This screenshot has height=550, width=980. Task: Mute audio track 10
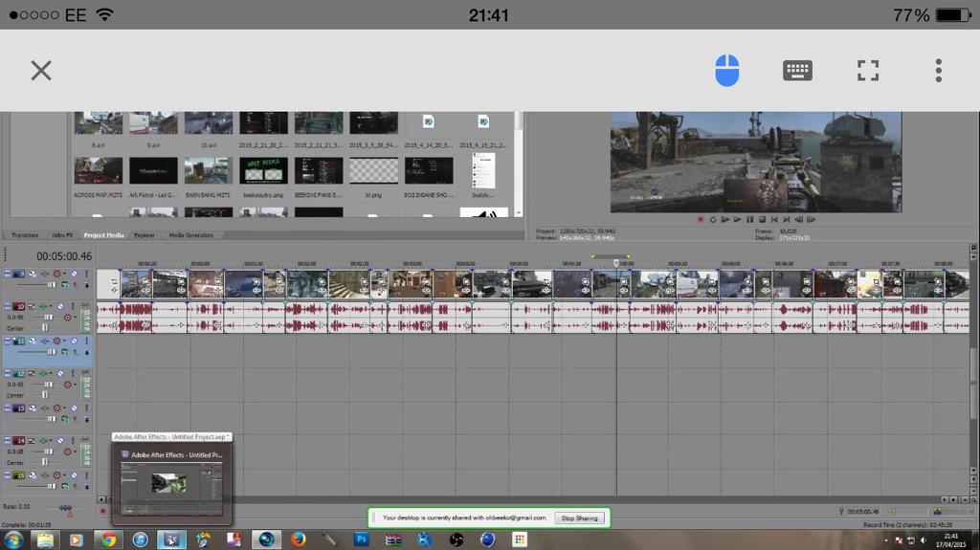tap(60, 306)
